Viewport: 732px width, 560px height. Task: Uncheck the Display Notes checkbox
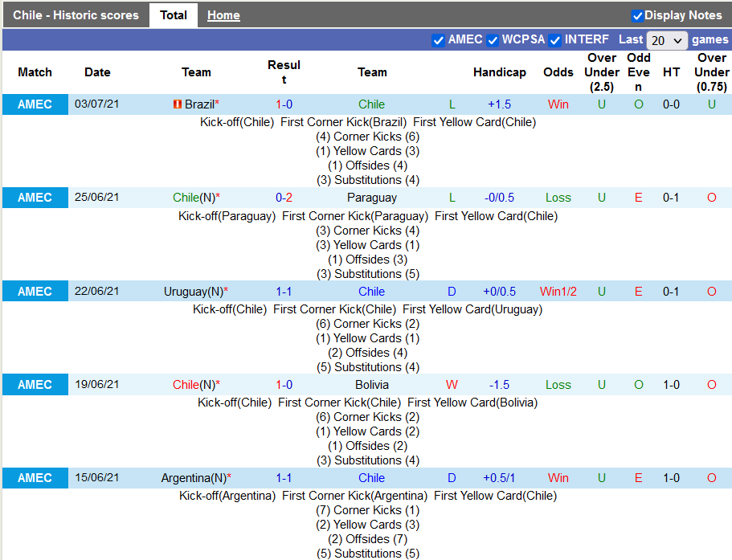pyautogui.click(x=637, y=15)
